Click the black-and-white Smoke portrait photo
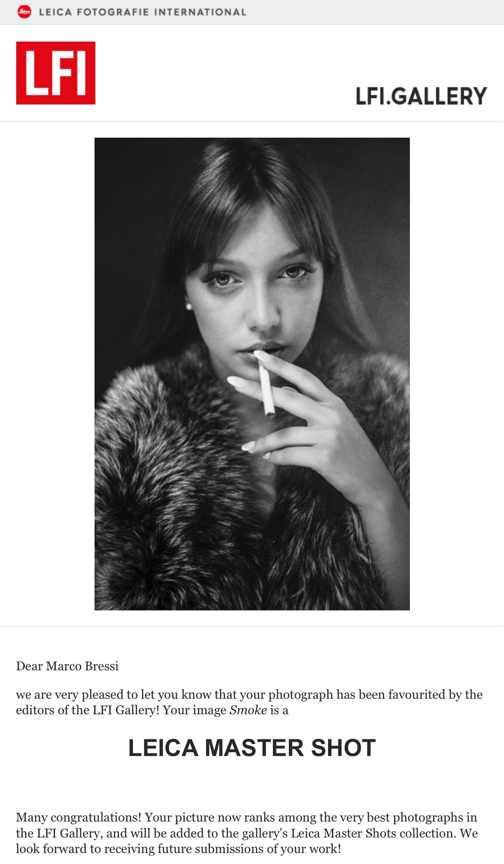The height and width of the screenshot is (864, 504). pyautogui.click(x=252, y=374)
